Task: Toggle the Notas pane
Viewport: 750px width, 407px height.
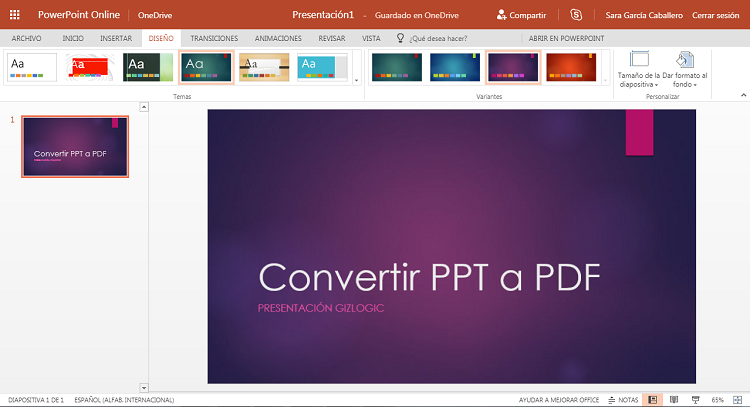Action: tap(623, 400)
